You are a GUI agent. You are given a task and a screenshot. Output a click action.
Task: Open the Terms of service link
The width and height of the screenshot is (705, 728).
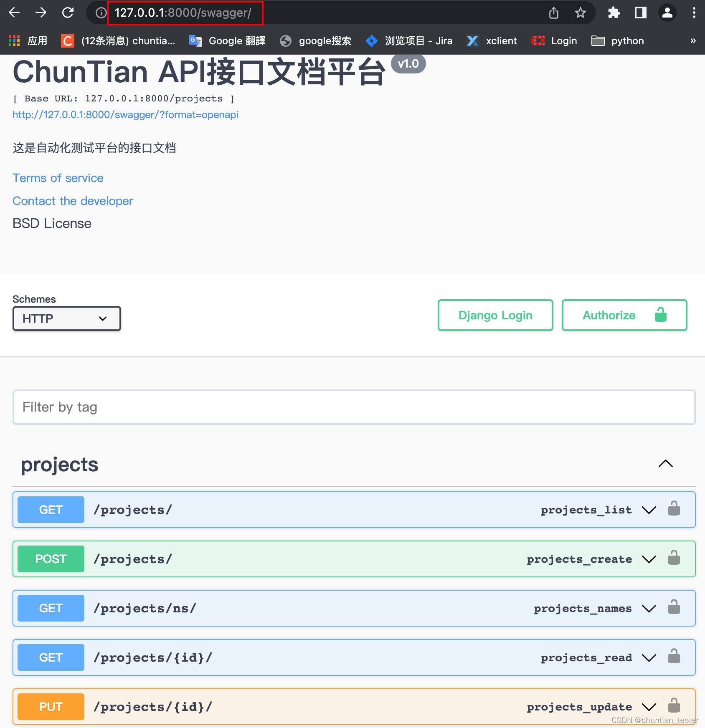point(58,178)
